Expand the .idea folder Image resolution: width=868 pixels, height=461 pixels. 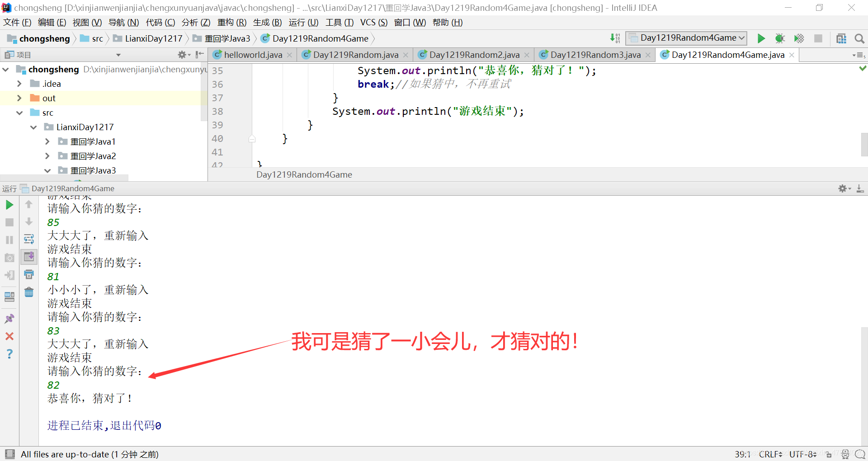click(19, 84)
